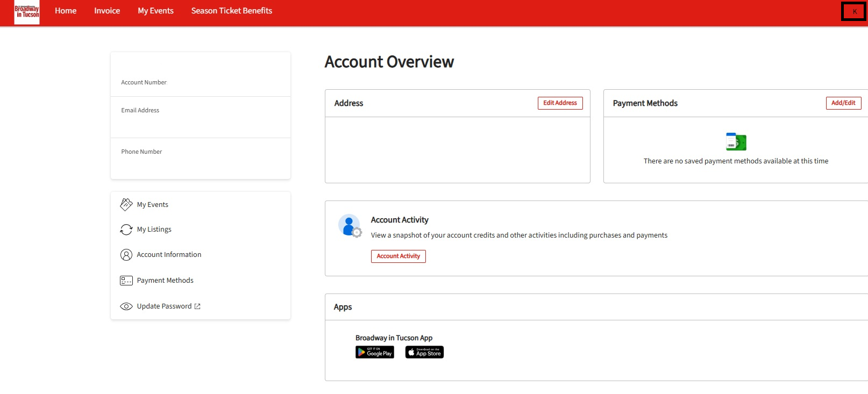Screen dimensions: 868x394
Task: Click the Edit Address button
Action: click(x=560, y=103)
